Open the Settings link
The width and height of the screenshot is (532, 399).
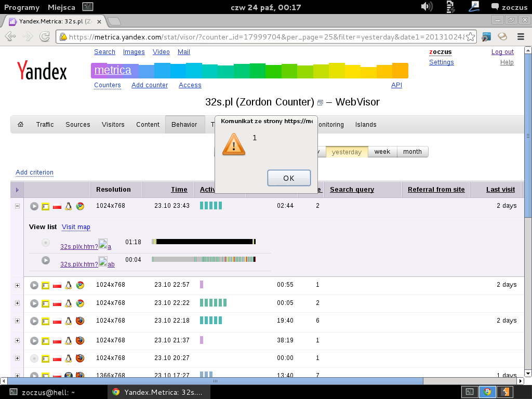pyautogui.click(x=442, y=62)
